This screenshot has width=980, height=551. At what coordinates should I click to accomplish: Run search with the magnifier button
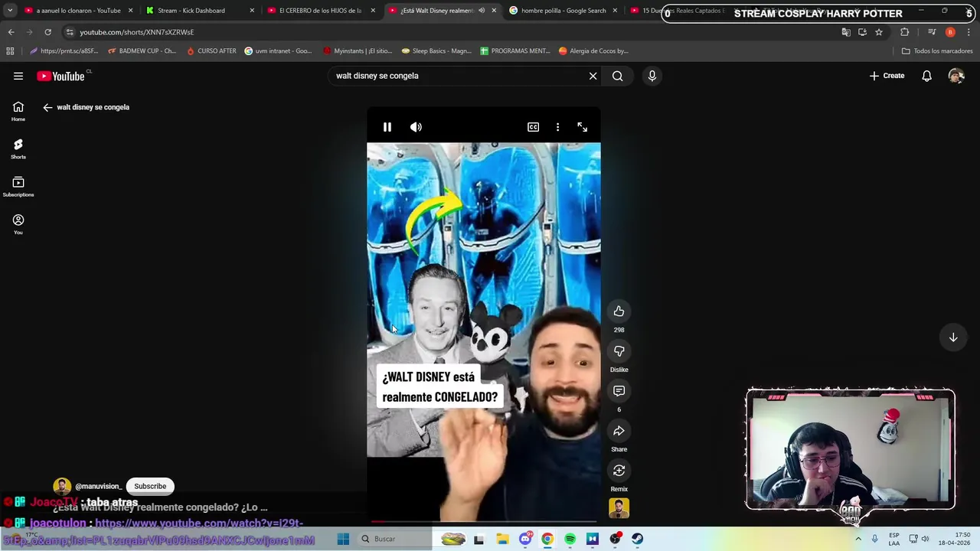point(617,76)
